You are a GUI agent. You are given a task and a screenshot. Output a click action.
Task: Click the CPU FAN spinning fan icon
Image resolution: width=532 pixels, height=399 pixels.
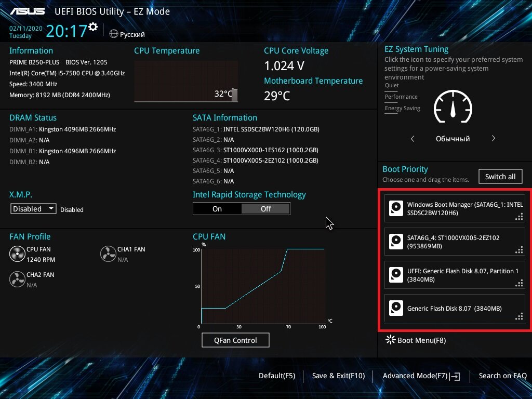pyautogui.click(x=17, y=254)
